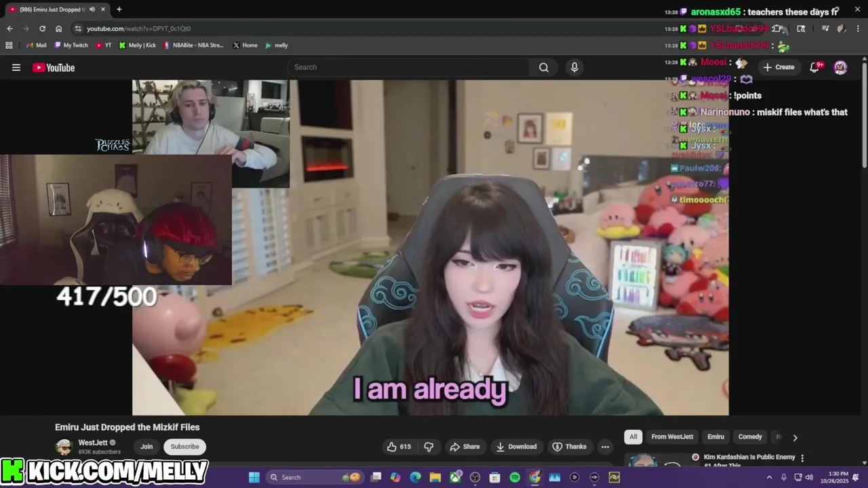Start voice search with the microphone
The width and height of the screenshot is (868, 488).
point(574,67)
